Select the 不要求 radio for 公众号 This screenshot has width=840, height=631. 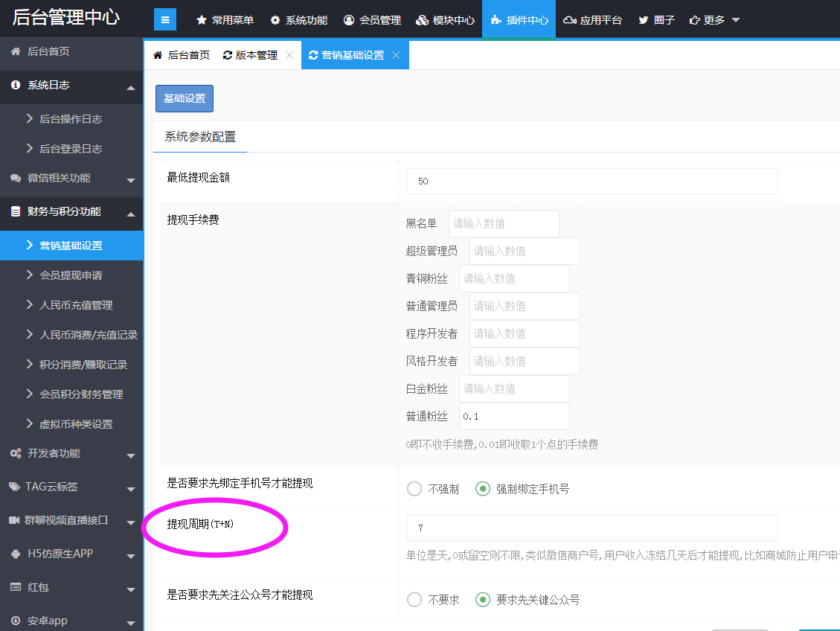(x=414, y=600)
